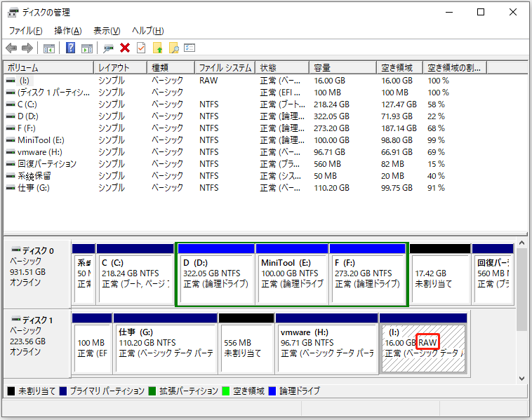Screen dimensions: 532x420
Task: Click the blue 論理ドライブ legend swatch
Action: [272, 391]
